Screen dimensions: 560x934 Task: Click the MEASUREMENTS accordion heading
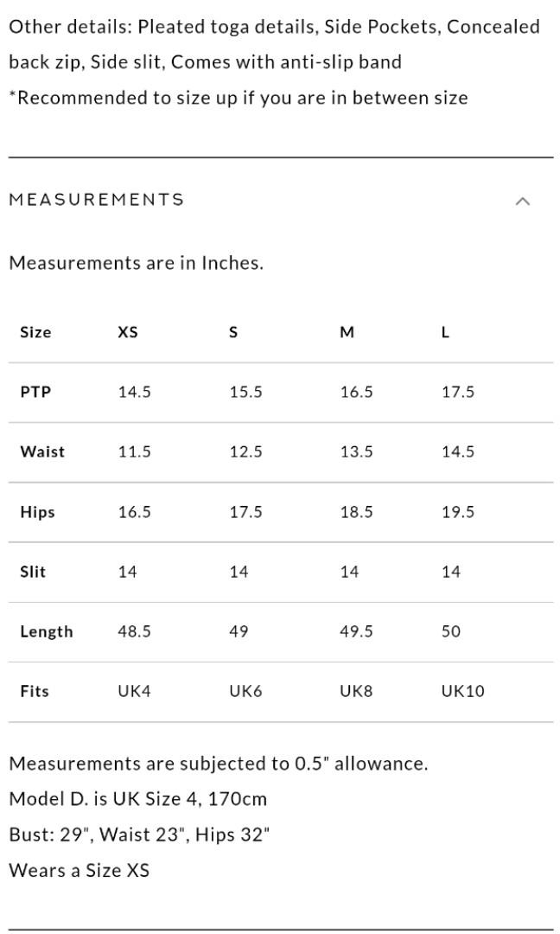click(x=97, y=200)
